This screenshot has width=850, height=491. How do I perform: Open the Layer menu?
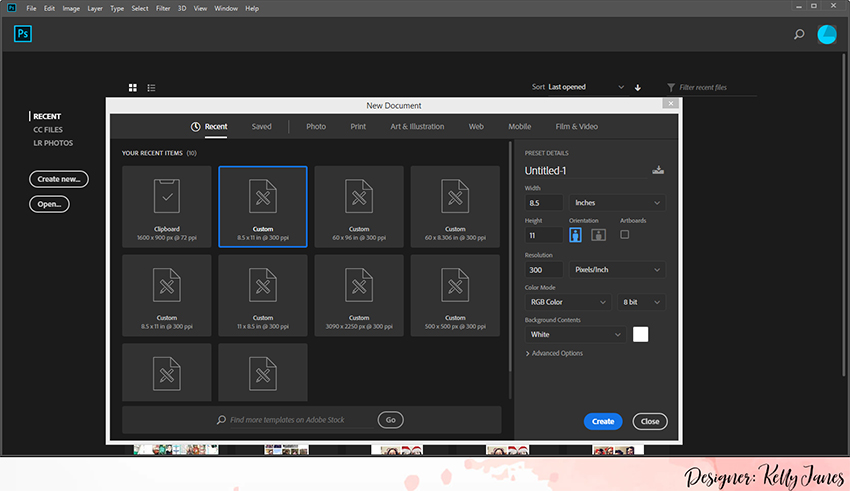pyautogui.click(x=95, y=8)
